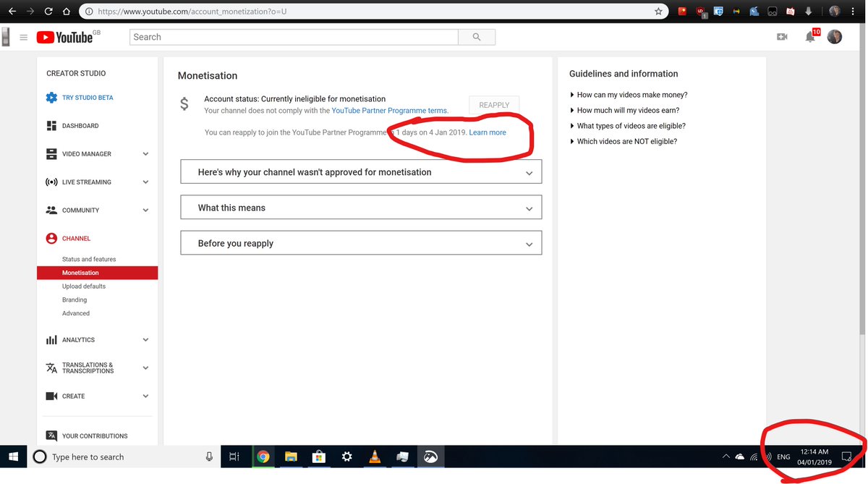
Task: Expand the Before you reapply panel
Action: [x=361, y=244]
